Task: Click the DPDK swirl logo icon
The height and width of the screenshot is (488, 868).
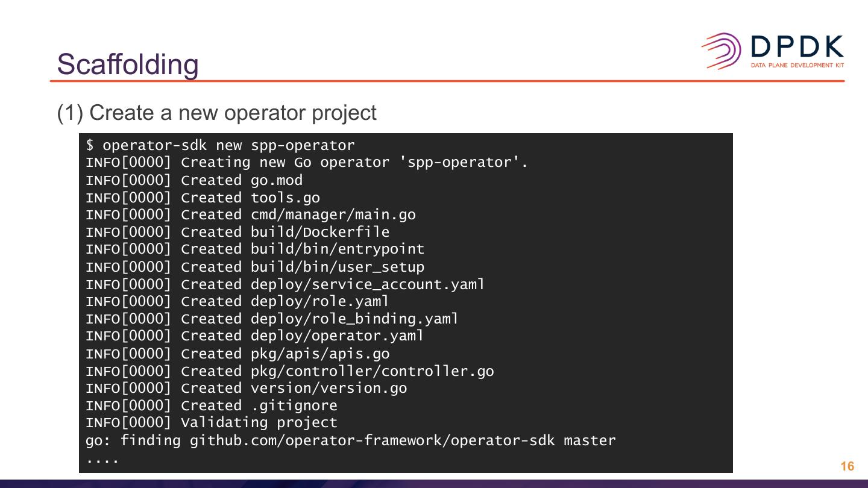Action: 721,51
